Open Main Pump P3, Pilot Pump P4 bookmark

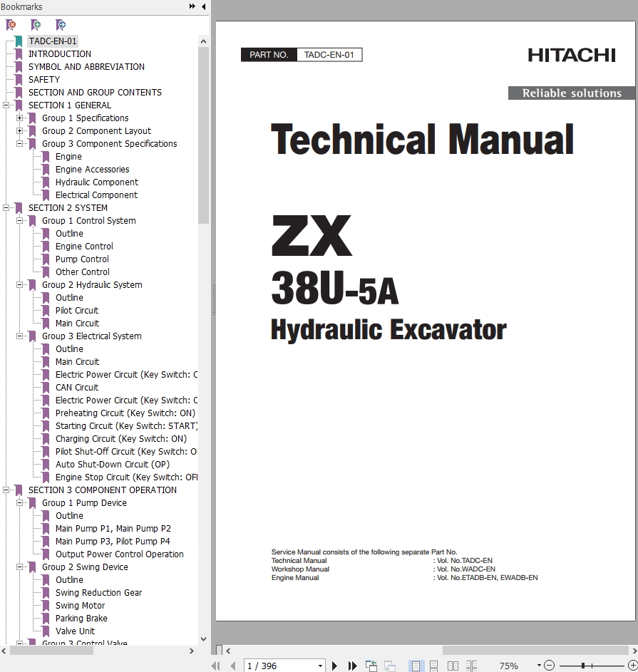pyautogui.click(x=113, y=542)
